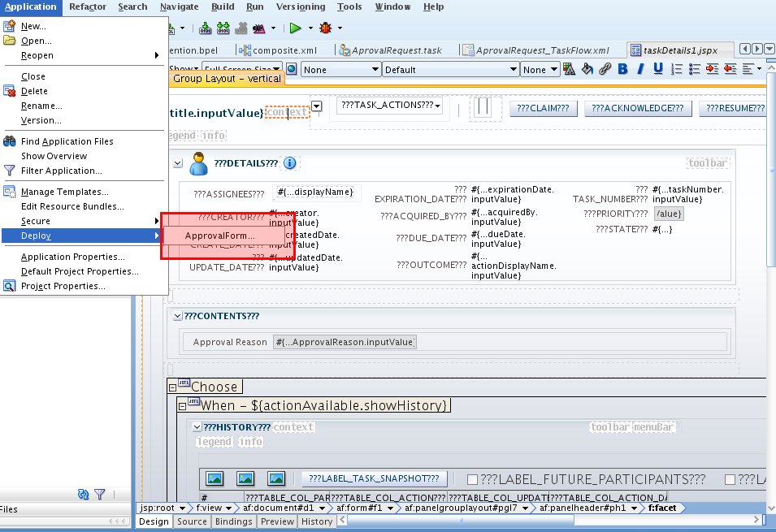Click the scroll tabs left arrow button
The width and height of the screenshot is (776, 532).
(x=745, y=49)
